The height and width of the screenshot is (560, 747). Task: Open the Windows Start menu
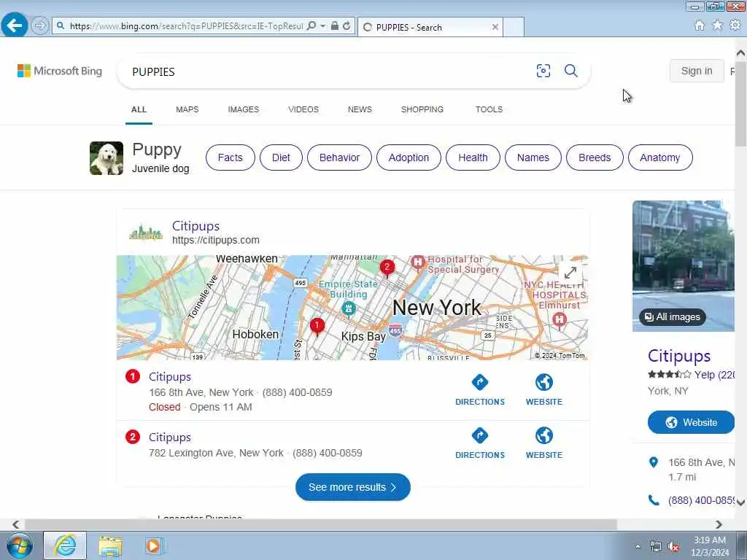click(19, 545)
